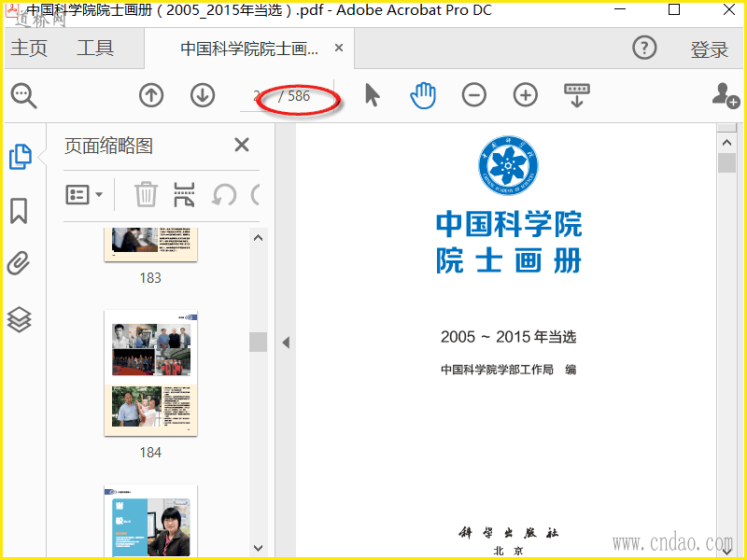Click the extract pages icon in the thumbnail toolbar
Viewport: 747px width, 560px height.
184,194
